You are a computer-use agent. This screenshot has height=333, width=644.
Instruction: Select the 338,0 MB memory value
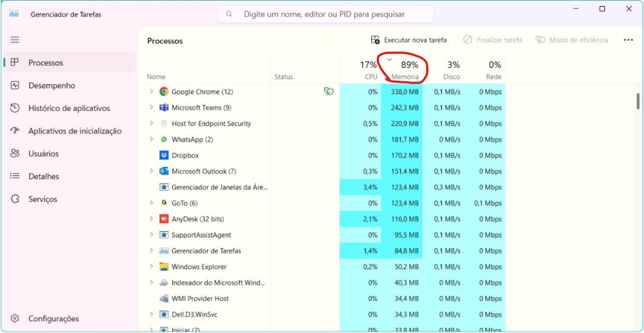405,92
